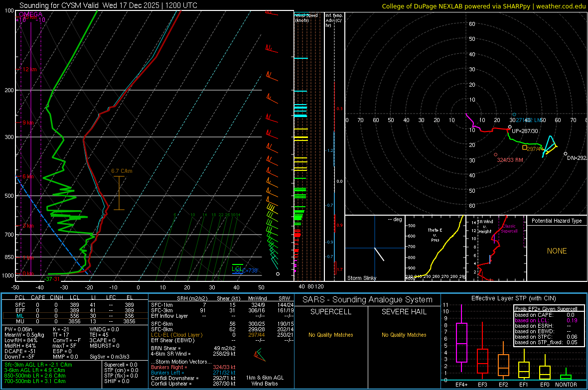Viewport: 588px width, 390px height.
Task: Select the "Theta-E v. Pres" inset label
Action: point(435,235)
